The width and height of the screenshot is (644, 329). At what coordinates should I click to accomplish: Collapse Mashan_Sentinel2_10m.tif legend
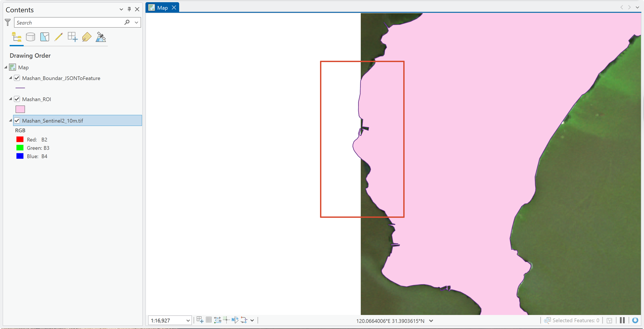click(11, 121)
